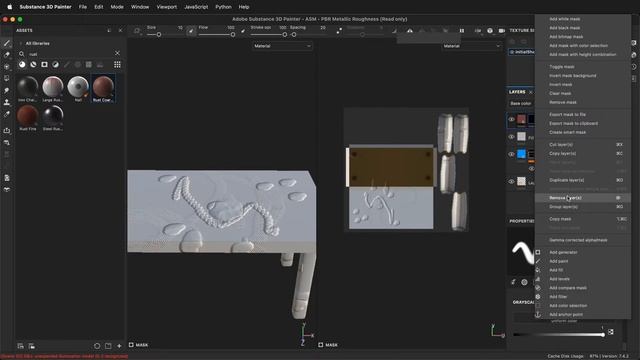Toggle MASK checkbox in 3D viewport
Image resolution: width=640 pixels, height=360 pixels.
click(131, 345)
